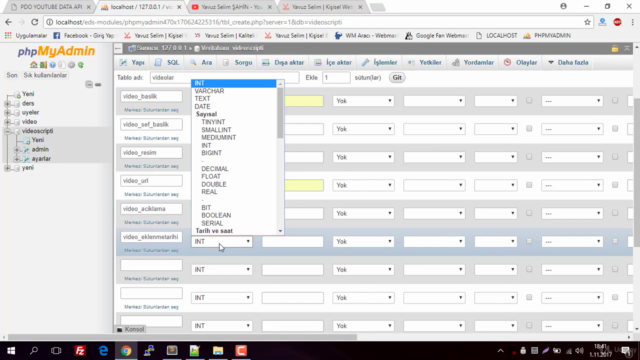Reload navigation panel with green refresh icon

click(81, 65)
